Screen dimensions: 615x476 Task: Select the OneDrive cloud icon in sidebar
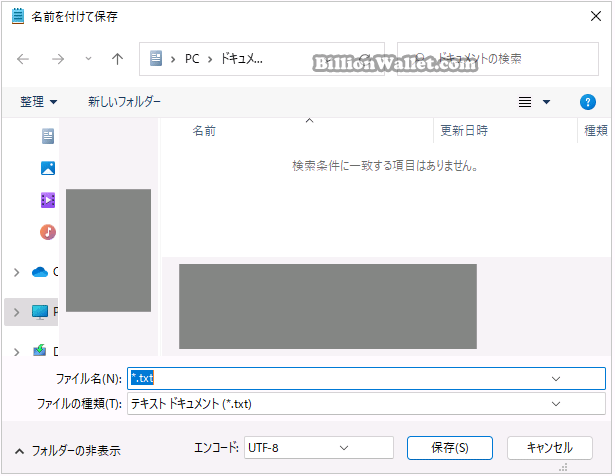[x=40, y=272]
